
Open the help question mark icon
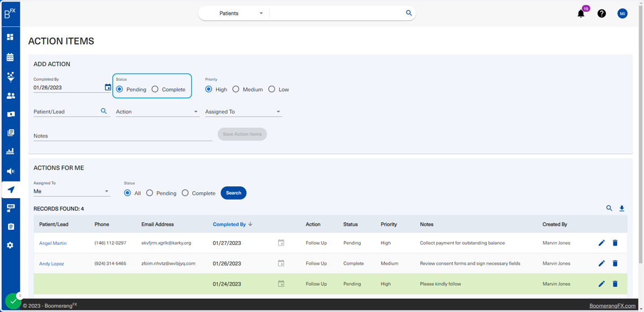point(602,13)
